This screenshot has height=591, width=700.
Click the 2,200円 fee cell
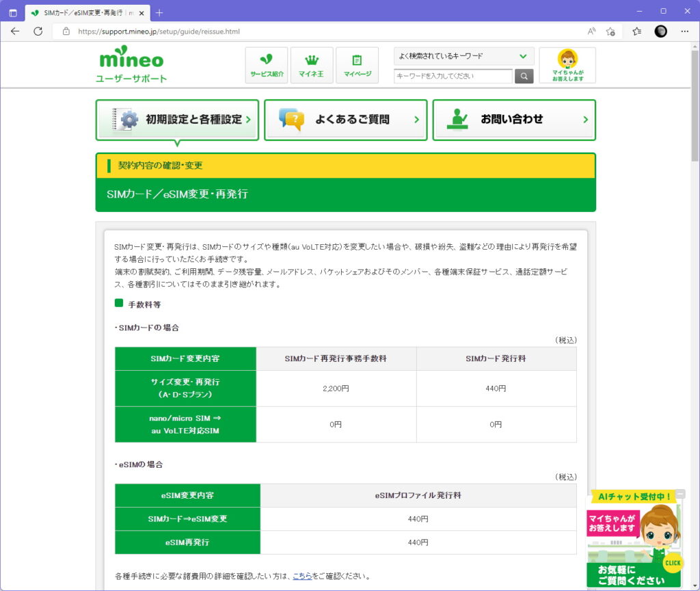click(336, 389)
